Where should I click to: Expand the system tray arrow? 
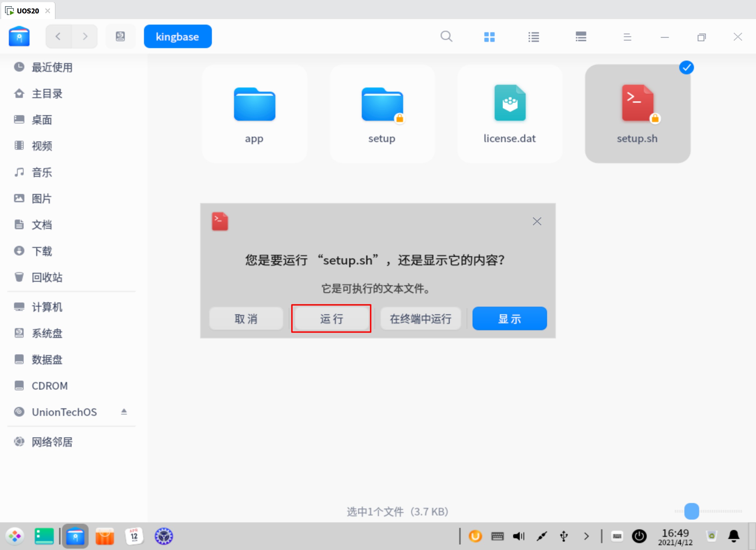(x=586, y=536)
